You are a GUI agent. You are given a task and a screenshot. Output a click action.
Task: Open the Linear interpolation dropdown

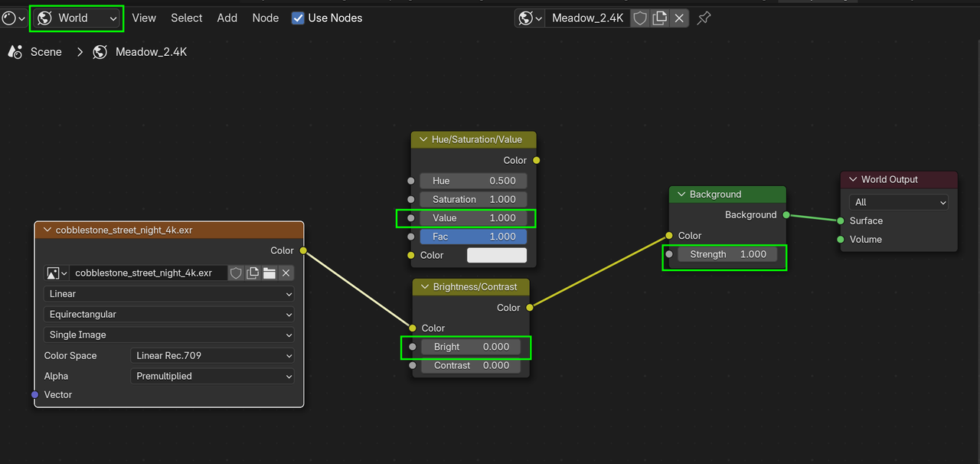[x=168, y=294]
